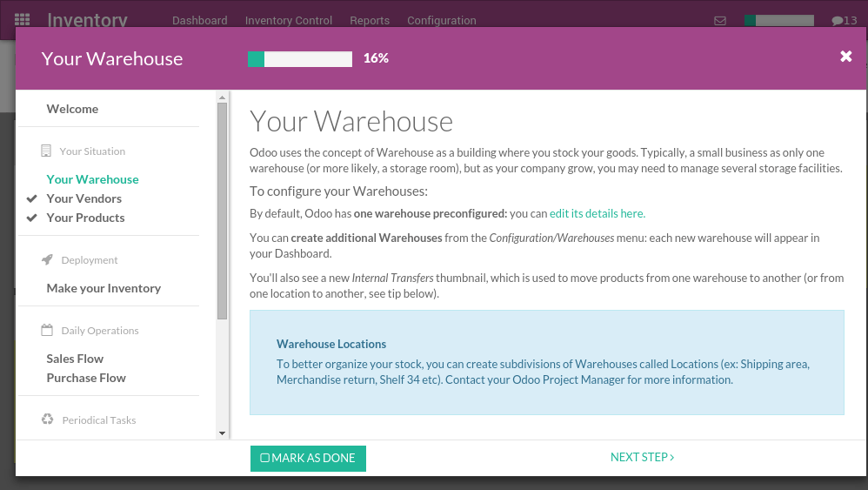The height and width of the screenshot is (490, 868).
Task: Go to Next Step
Action: click(642, 457)
